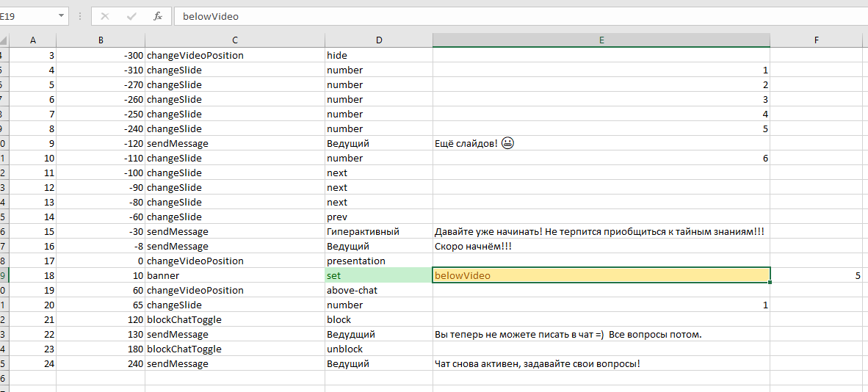The image size is (868, 392).
Task: Click the name box resize dots handle
Action: click(x=79, y=16)
